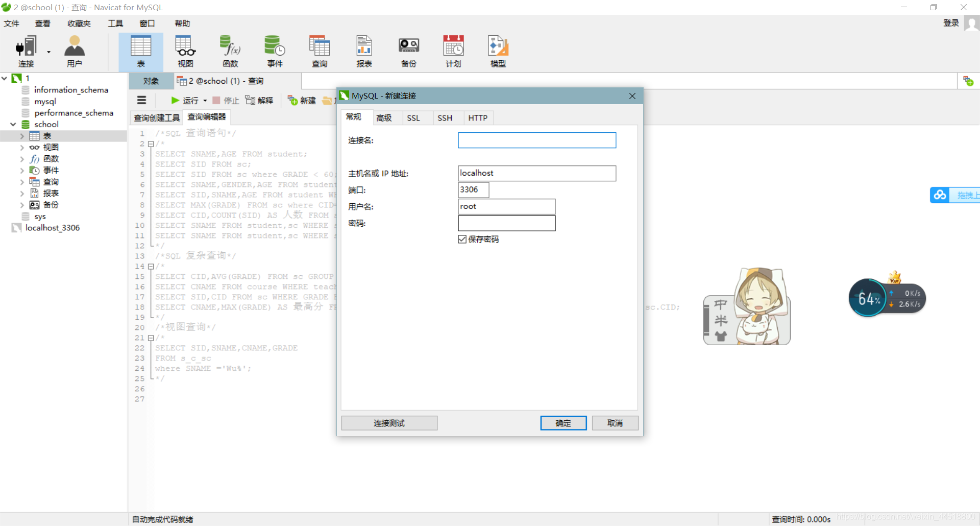Expand the 备份 (Backups) node under school
This screenshot has height=526, width=980.
22,205
